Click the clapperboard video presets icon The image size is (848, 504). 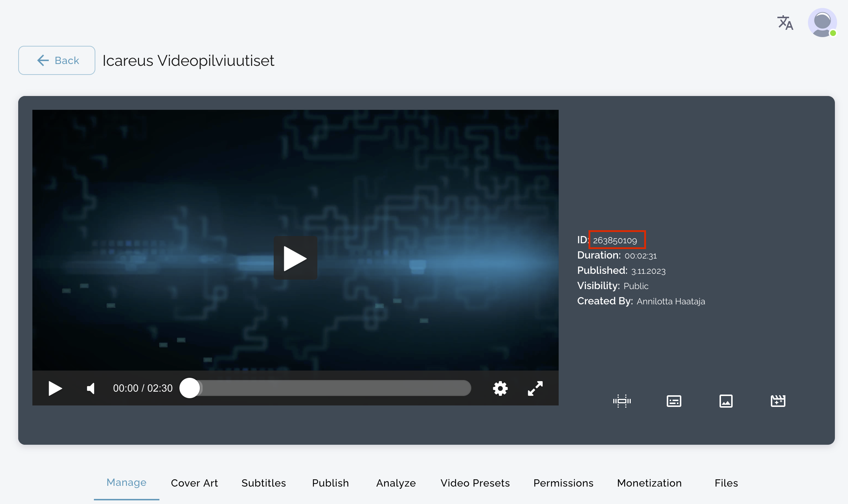(778, 401)
